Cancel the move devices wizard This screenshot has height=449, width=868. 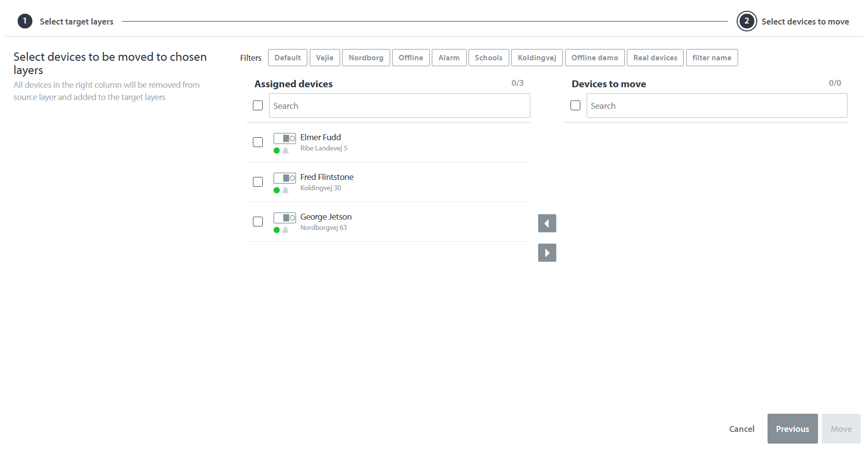pyautogui.click(x=742, y=429)
